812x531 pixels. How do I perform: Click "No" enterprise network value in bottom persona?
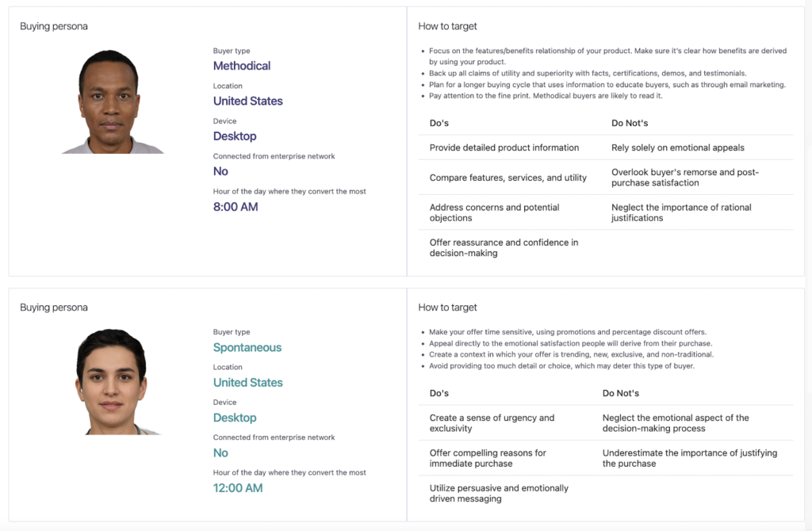point(220,453)
